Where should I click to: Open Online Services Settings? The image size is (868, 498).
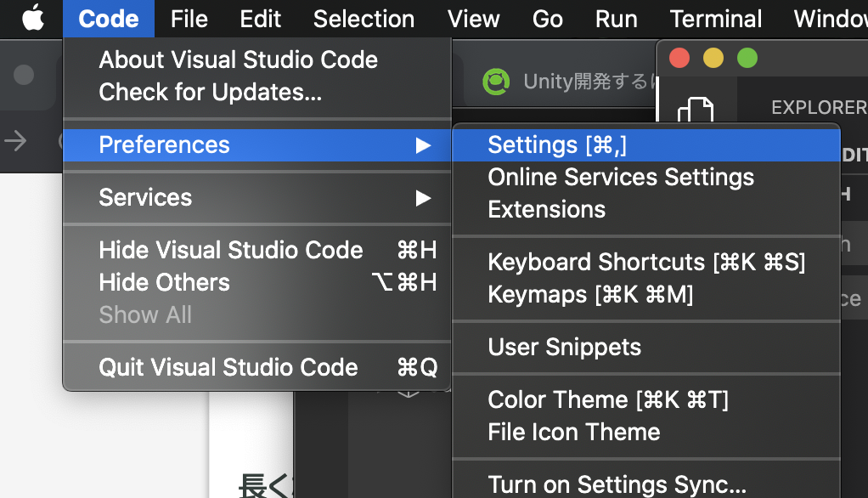646,178
